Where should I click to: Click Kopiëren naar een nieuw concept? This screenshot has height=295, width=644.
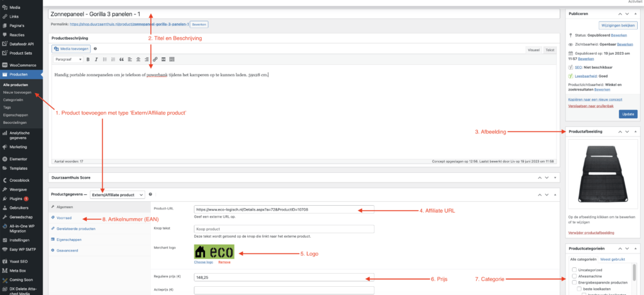[595, 99]
